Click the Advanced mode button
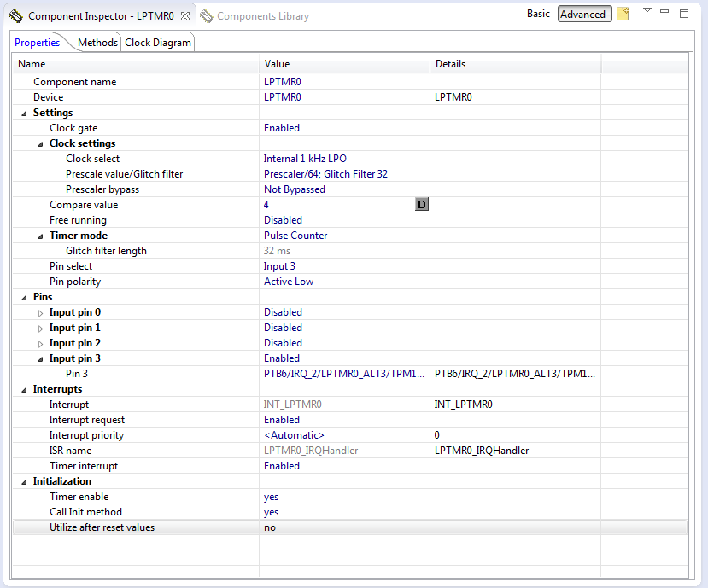Image resolution: width=708 pixels, height=588 pixels. (x=584, y=14)
